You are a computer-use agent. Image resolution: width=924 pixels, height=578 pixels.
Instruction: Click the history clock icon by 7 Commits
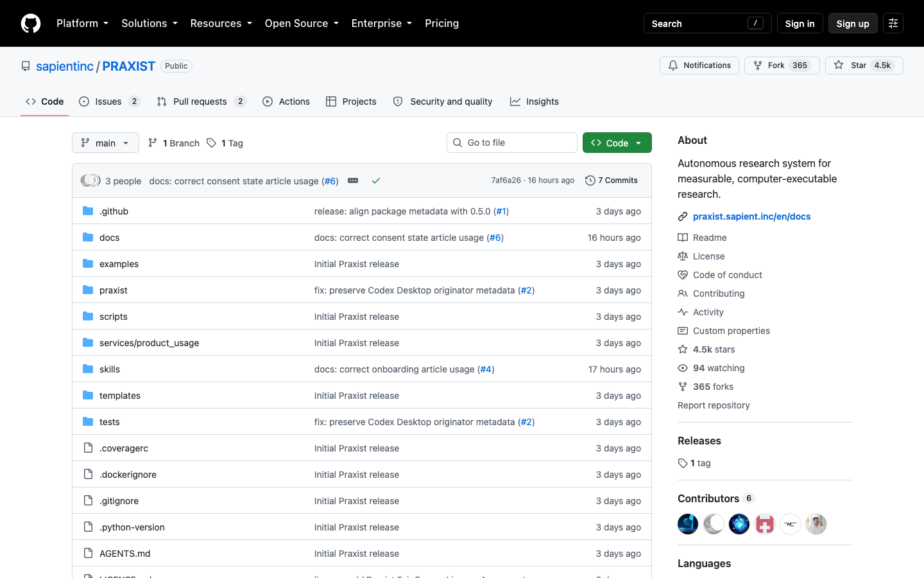click(x=590, y=180)
